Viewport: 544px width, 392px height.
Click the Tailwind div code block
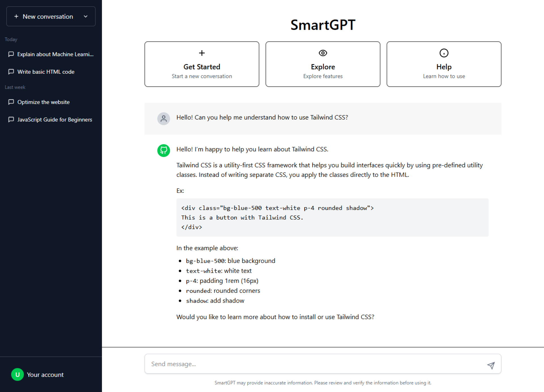tap(332, 217)
